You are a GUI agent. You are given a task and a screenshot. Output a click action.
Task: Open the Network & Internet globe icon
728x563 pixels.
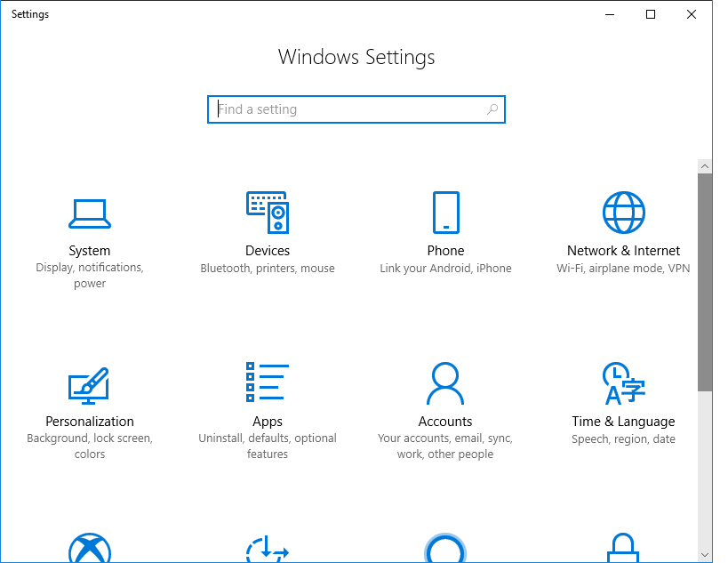point(623,213)
